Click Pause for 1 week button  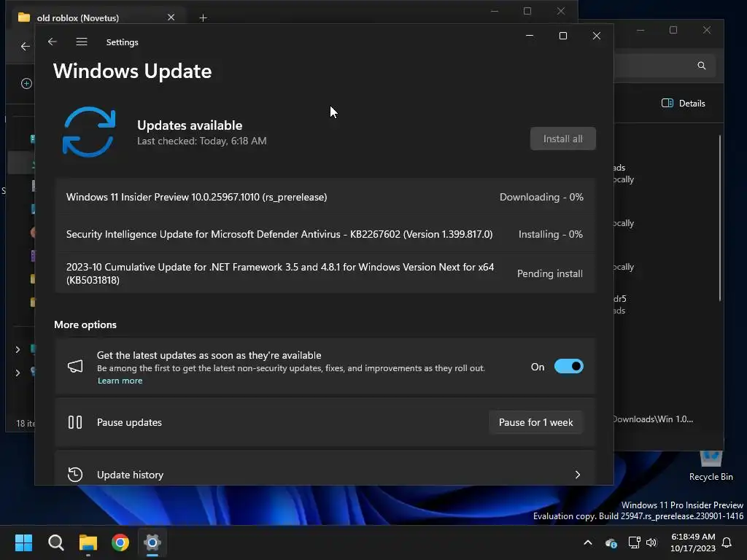[x=535, y=422]
